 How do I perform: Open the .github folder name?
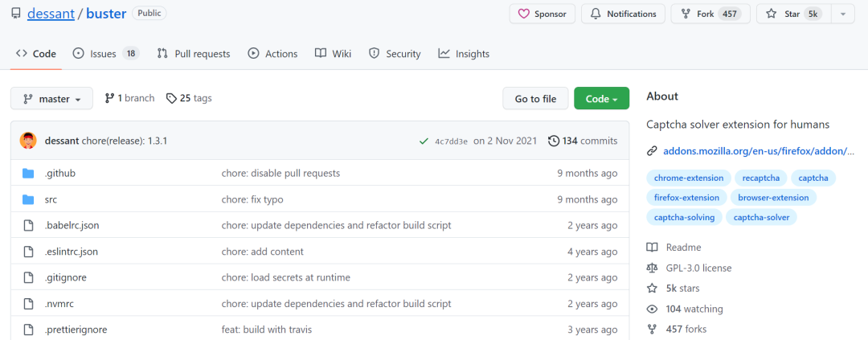coord(59,174)
